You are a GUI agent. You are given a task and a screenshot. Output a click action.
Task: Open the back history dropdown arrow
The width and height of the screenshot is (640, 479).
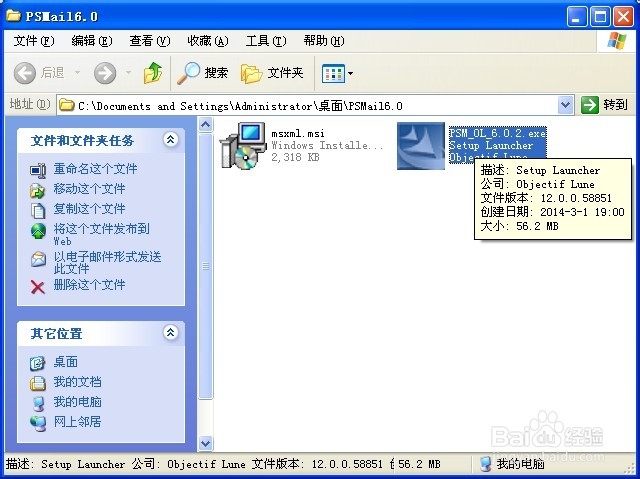tap(77, 73)
